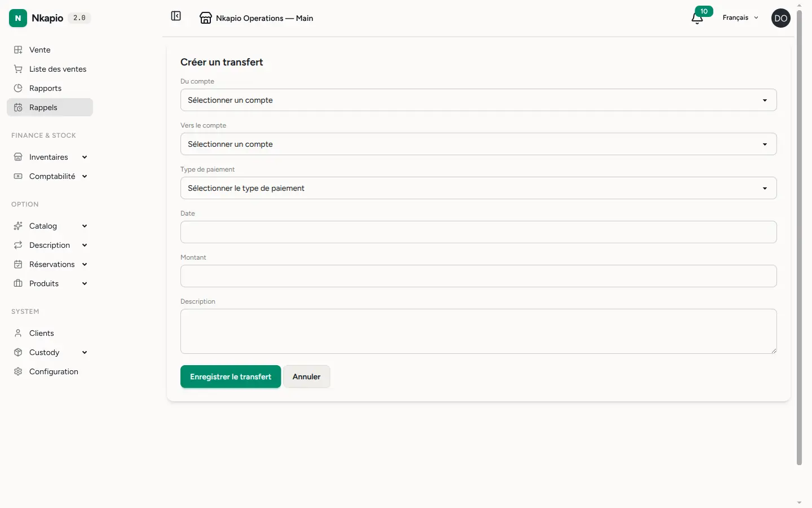Click the Description textarea
The image size is (812, 508).
click(x=478, y=331)
